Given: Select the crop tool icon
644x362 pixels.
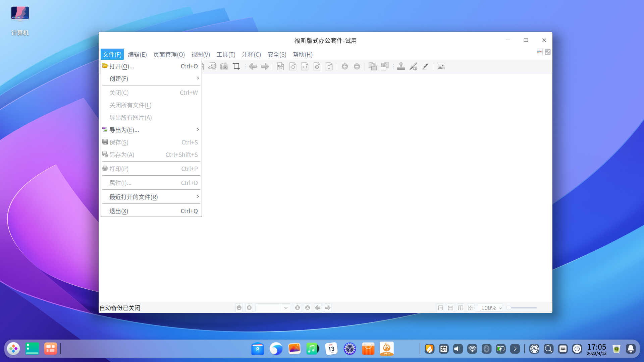Looking at the screenshot, I should [236, 66].
